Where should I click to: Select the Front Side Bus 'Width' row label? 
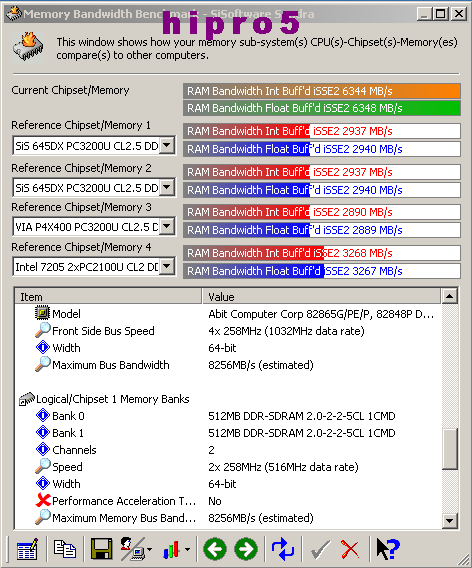(x=66, y=348)
